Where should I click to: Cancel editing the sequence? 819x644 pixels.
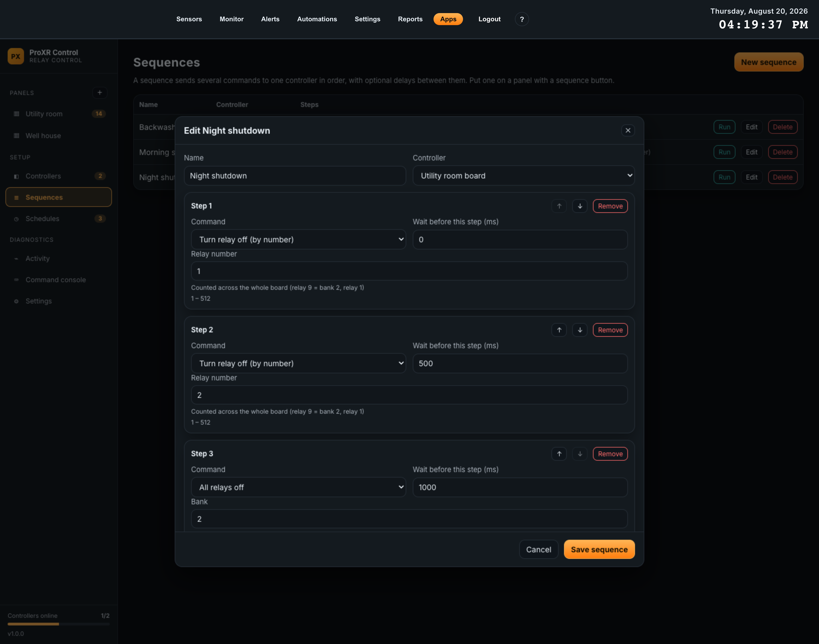538,549
